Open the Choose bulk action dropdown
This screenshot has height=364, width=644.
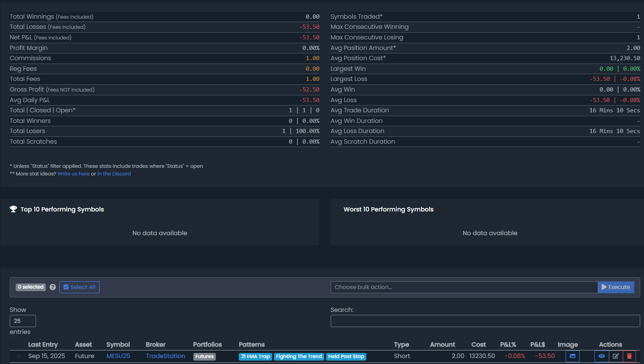coord(464,287)
